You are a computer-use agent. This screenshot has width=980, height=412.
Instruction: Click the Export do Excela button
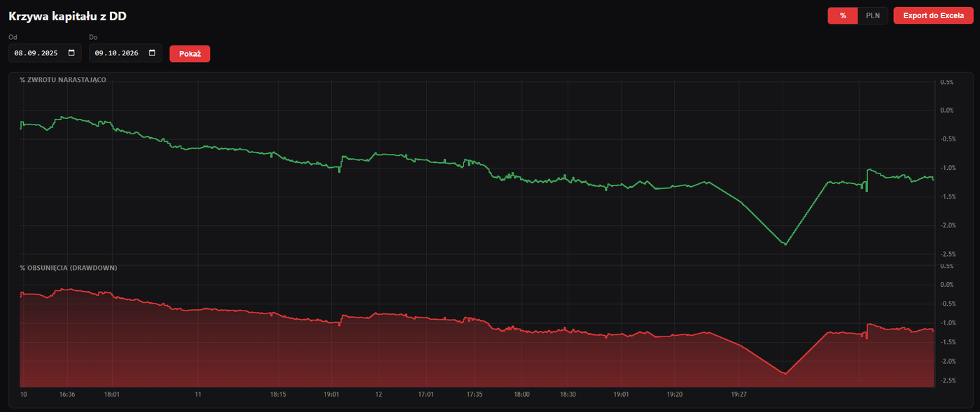pos(933,15)
